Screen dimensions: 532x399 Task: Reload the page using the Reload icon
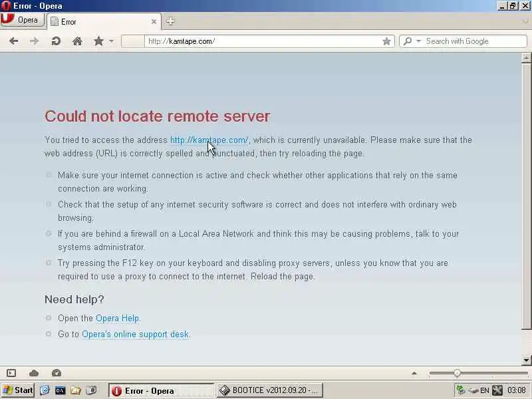click(56, 41)
